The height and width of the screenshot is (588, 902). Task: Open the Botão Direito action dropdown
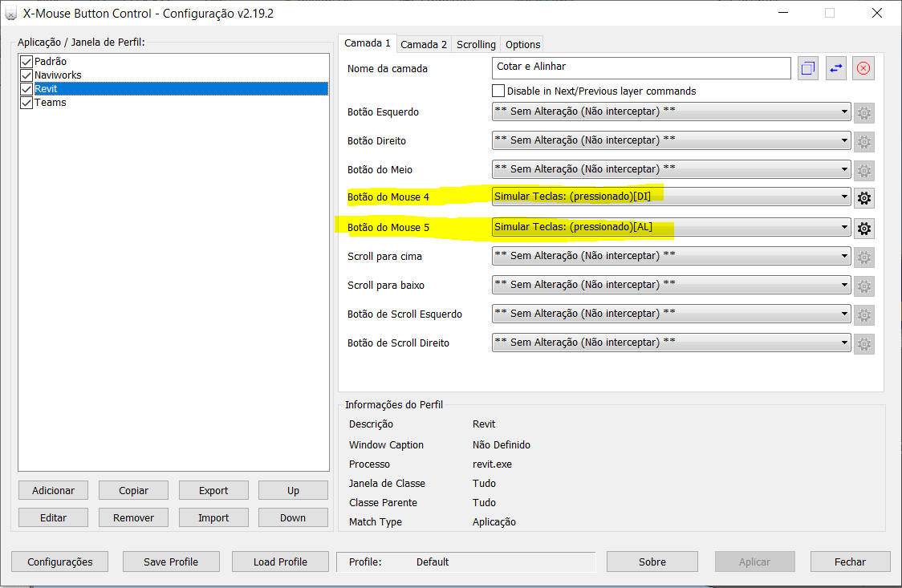coord(843,140)
